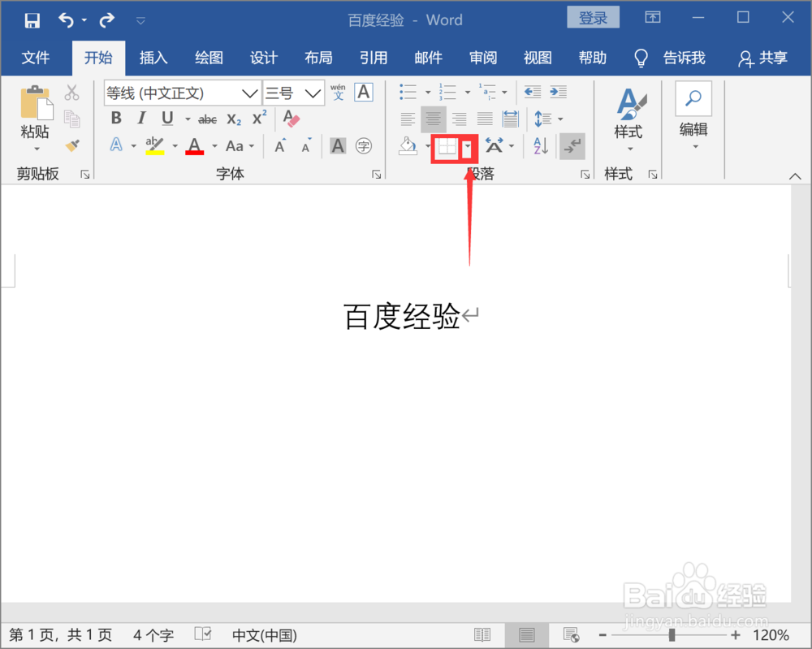Center align the text
812x649 pixels.
[x=434, y=119]
